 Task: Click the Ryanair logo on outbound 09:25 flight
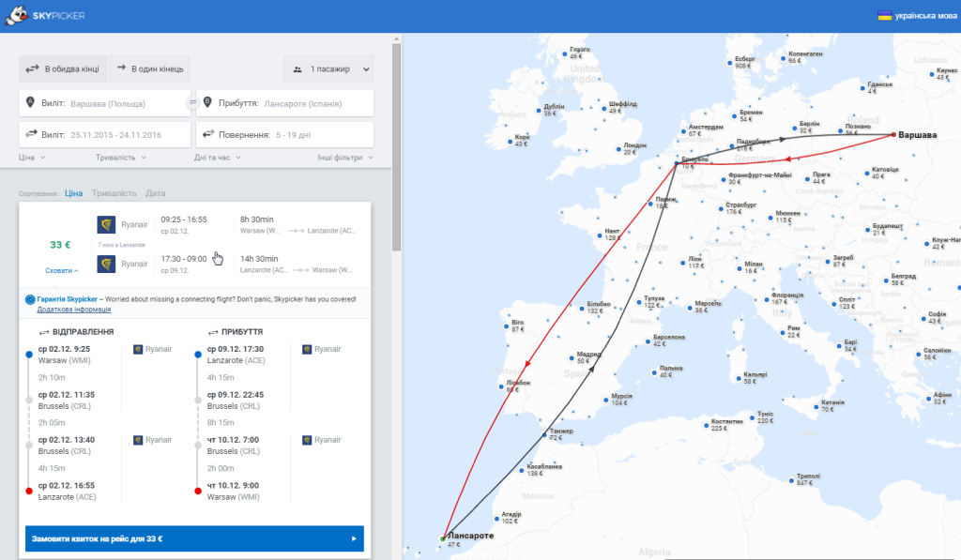click(x=106, y=224)
